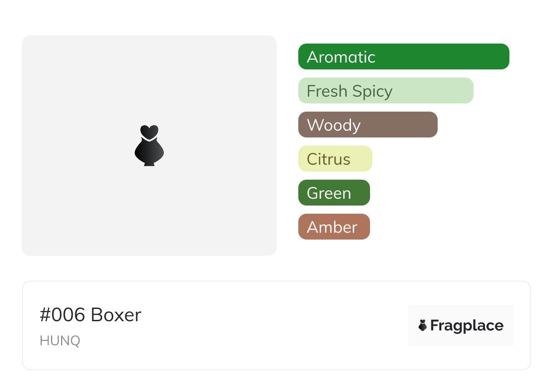Screen dimensions: 553x392
Task: Open the #006 Boxer fragrance title
Action: click(x=90, y=315)
